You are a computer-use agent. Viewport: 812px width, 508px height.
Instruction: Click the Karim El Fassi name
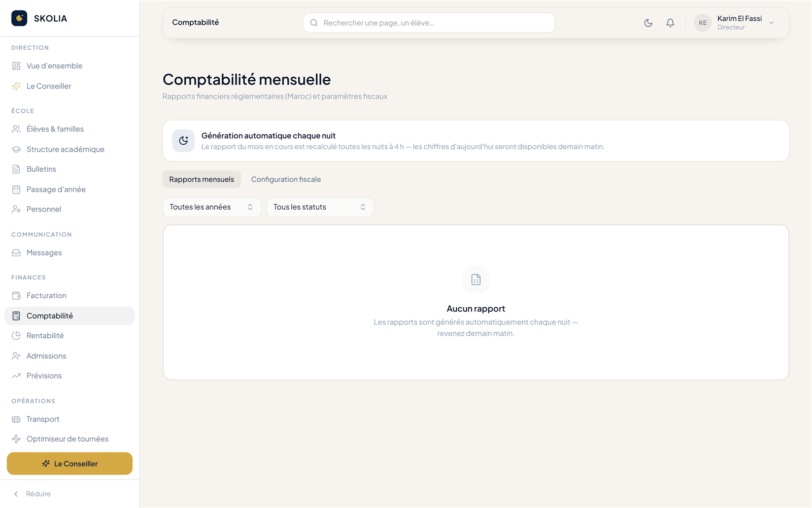coord(739,19)
